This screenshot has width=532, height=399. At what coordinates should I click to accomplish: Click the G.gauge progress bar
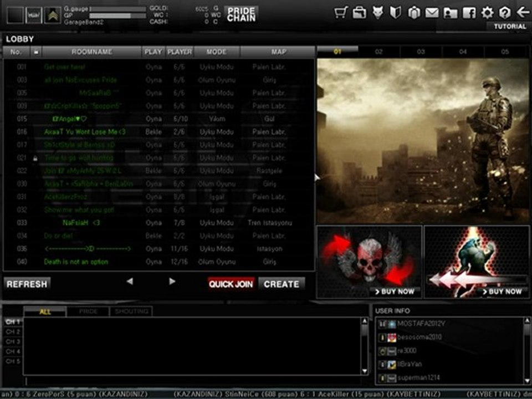point(117,9)
